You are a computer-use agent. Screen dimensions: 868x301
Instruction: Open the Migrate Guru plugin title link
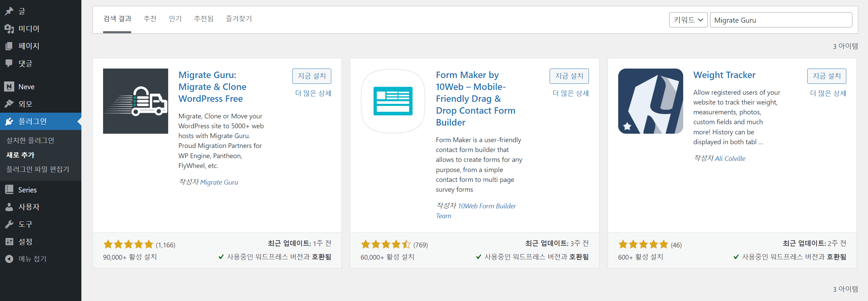(x=212, y=87)
